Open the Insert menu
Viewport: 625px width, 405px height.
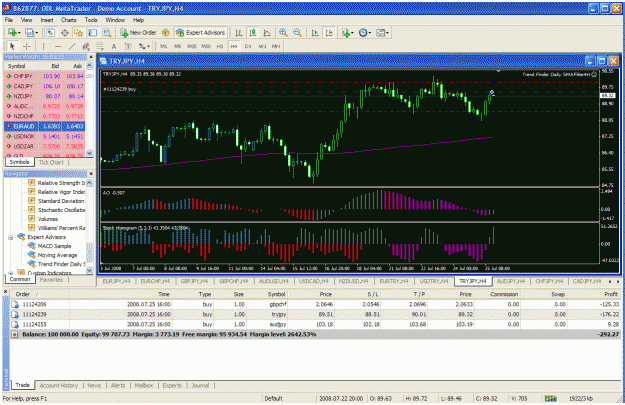[47, 20]
